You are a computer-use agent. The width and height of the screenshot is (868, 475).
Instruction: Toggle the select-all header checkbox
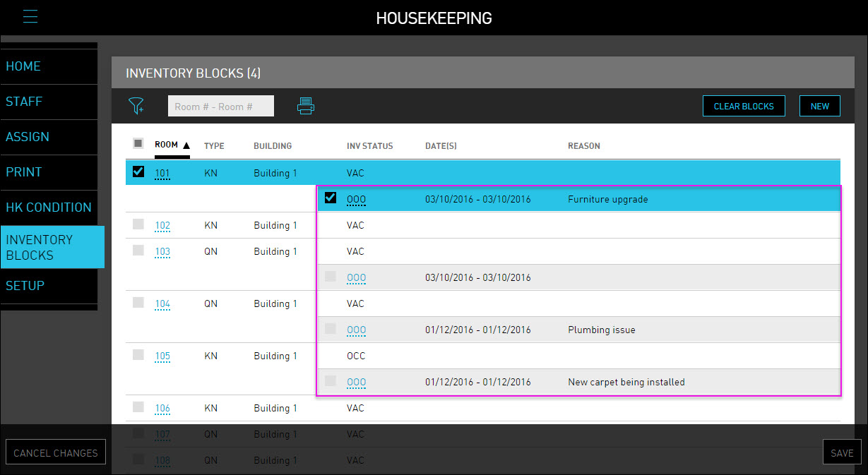(x=138, y=144)
